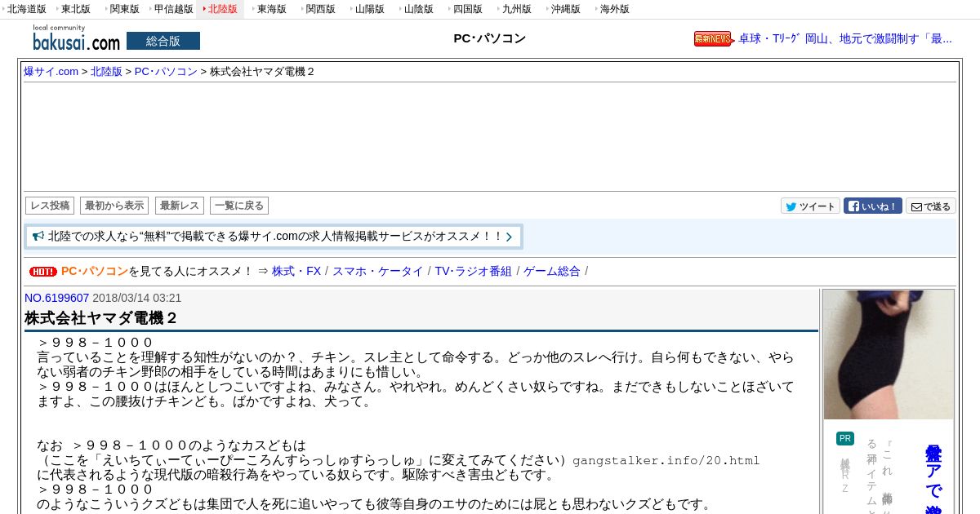This screenshot has width=980, height=514.
Task: Open the 沖縄版 region tab
Action: (x=565, y=9)
